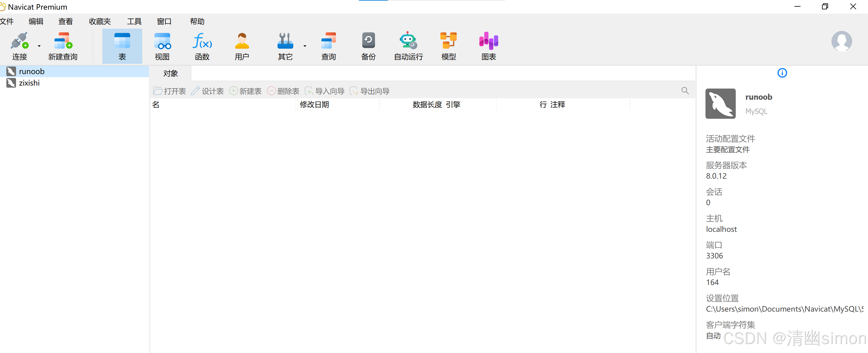The width and height of the screenshot is (868, 353).
Task: Open the dropdown arrow beside 连接
Action: click(39, 46)
